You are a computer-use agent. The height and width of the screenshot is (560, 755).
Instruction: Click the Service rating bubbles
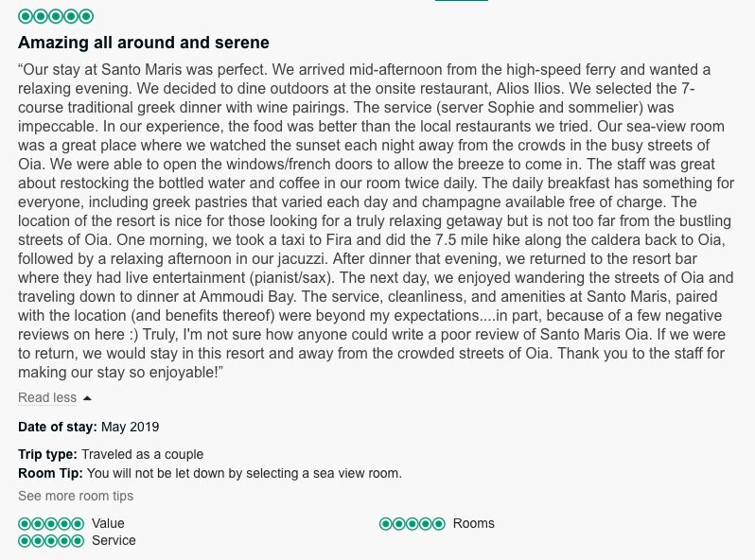pyautogui.click(x=51, y=541)
